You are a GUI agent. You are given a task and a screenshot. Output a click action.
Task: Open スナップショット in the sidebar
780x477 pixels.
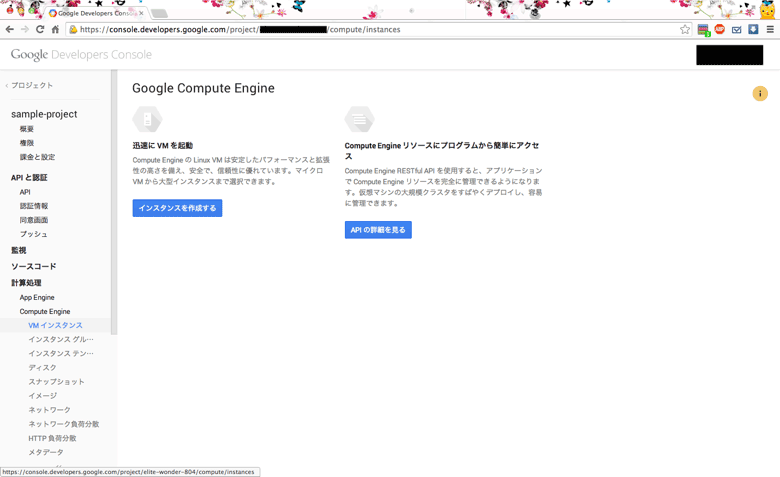click(56, 382)
